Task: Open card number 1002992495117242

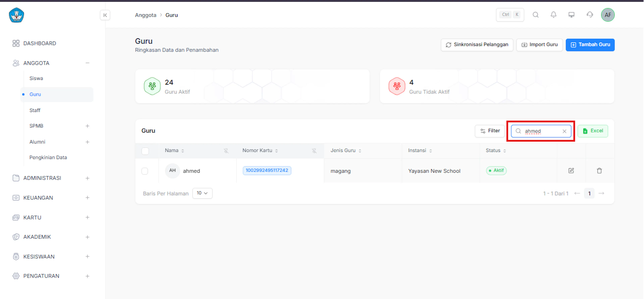Action: pos(267,170)
